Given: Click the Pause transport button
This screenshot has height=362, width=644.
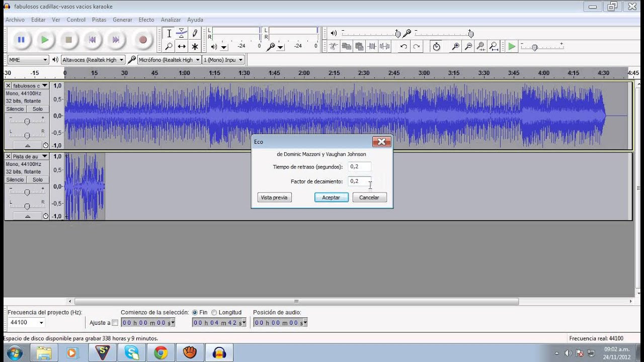Looking at the screenshot, I should click(x=21, y=40).
